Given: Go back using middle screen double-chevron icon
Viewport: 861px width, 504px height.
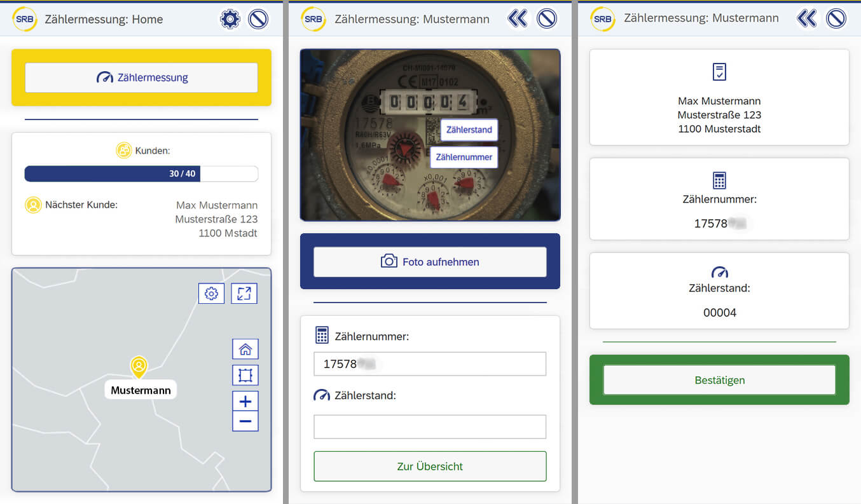Looking at the screenshot, I should coord(518,18).
